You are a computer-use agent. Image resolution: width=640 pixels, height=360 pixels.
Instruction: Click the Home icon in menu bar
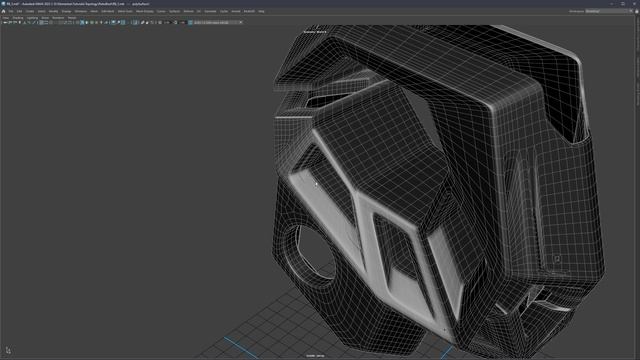point(3,11)
